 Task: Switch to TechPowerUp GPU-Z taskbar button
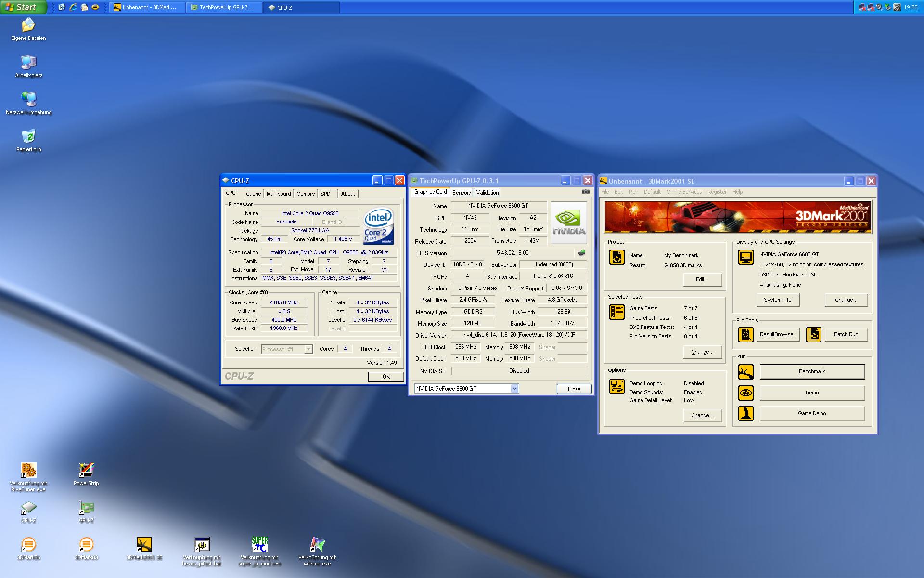(x=224, y=7)
